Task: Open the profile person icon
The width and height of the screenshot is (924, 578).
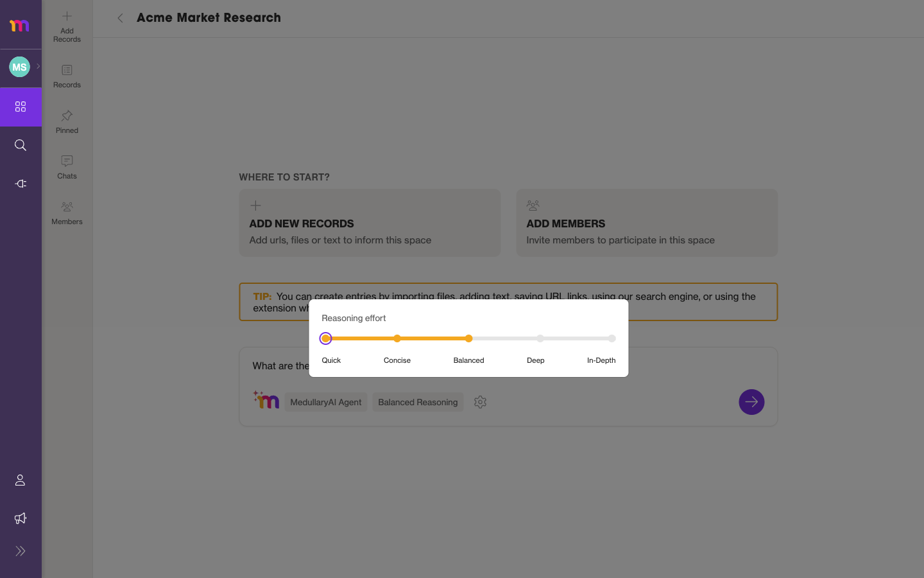Action: [21, 480]
